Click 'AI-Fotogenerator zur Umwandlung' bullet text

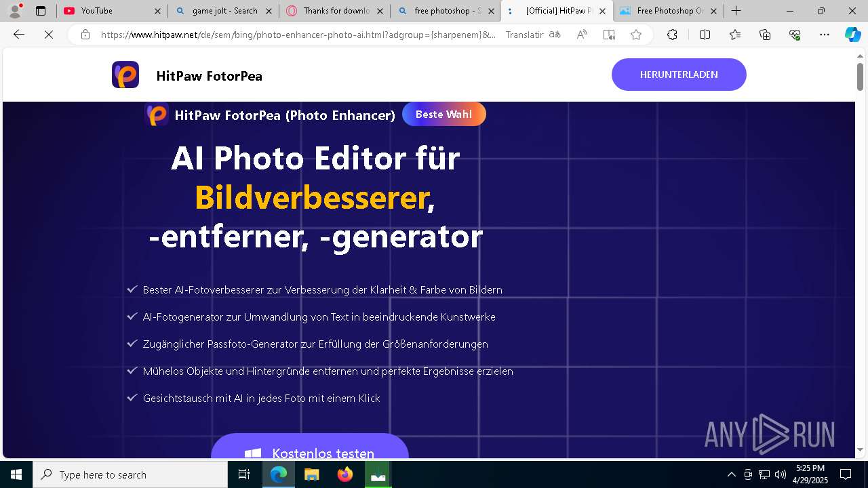[319, 317]
